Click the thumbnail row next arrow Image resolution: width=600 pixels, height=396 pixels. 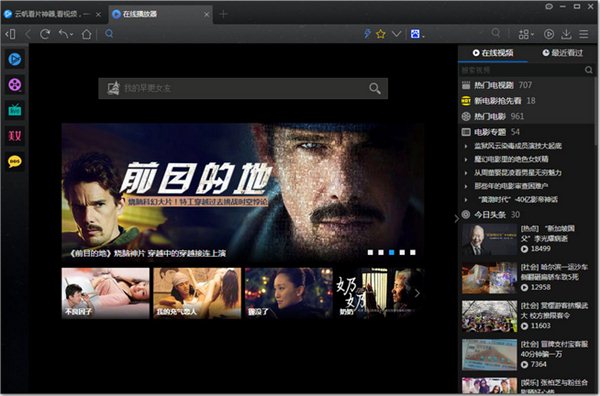click(417, 293)
